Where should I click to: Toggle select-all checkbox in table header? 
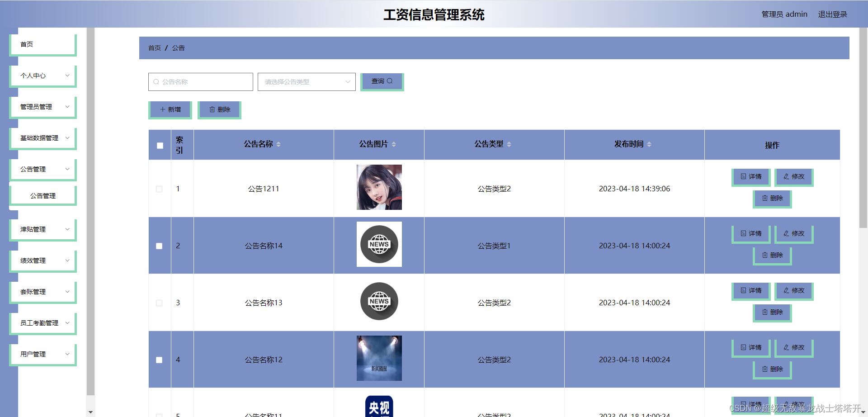(x=160, y=146)
